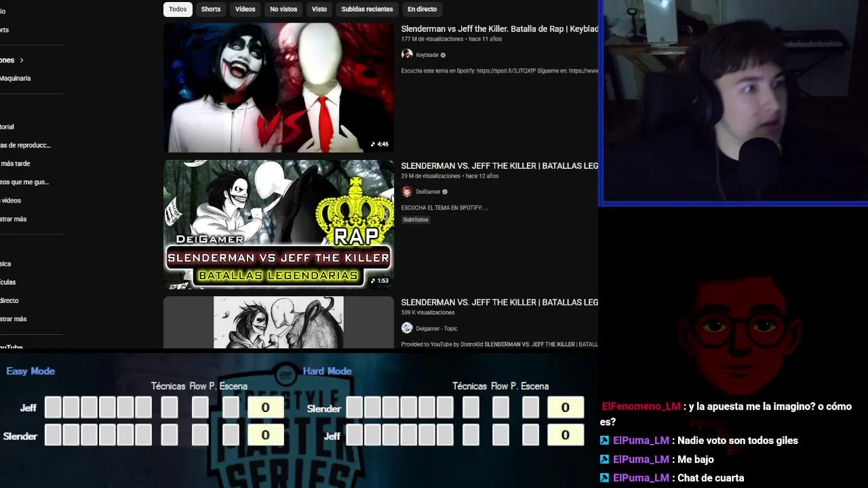Click Easy Mode Jeff Flow score box
Image resolution: width=868 pixels, height=488 pixels.
(200, 407)
